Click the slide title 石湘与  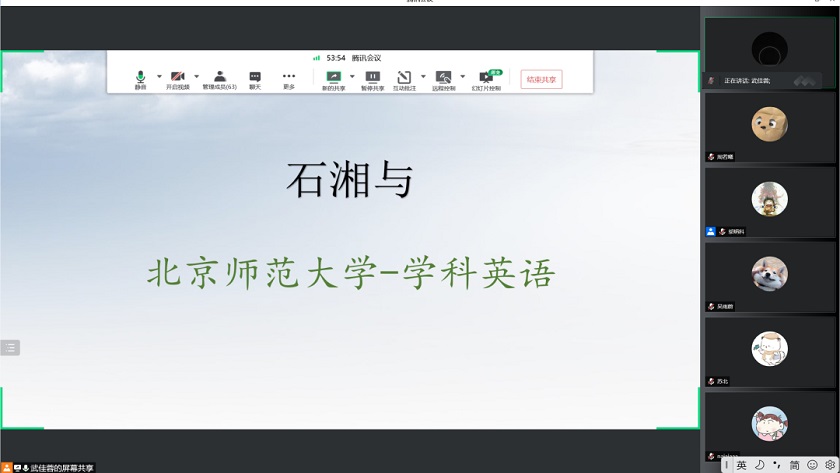click(350, 180)
